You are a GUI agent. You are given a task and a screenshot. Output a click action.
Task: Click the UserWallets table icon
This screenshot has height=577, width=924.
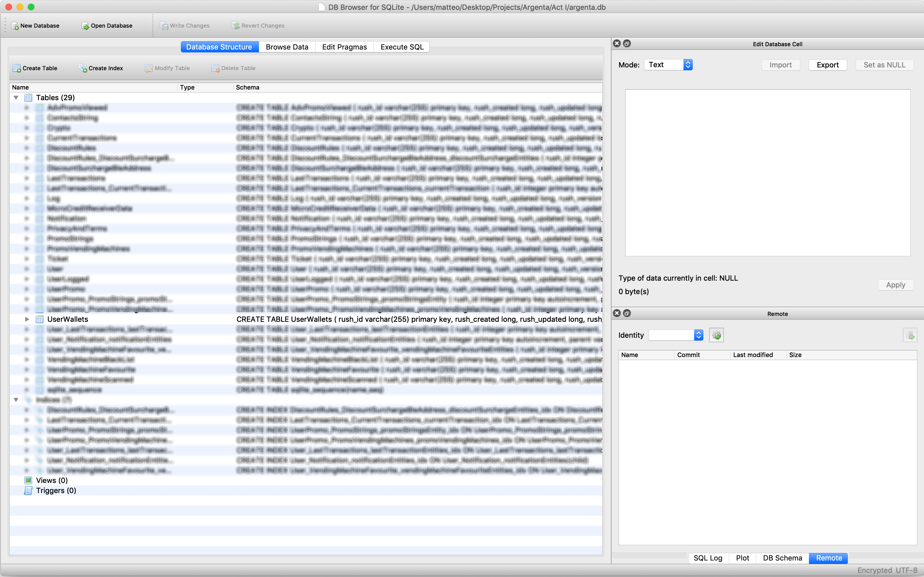(x=39, y=319)
